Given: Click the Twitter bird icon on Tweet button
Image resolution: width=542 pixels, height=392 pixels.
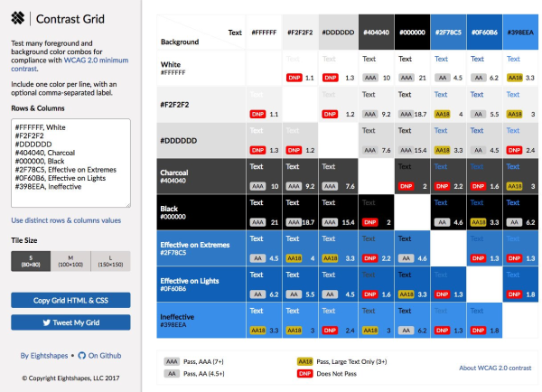Looking at the screenshot, I should 47,322.
